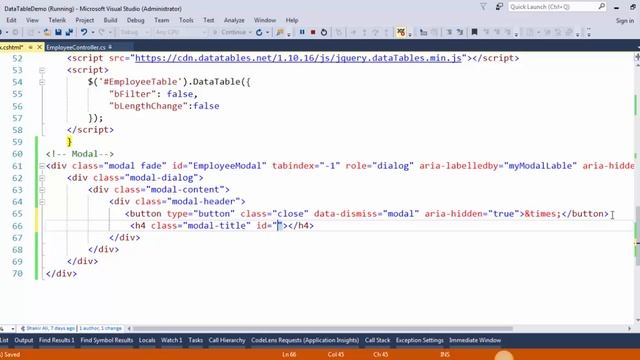Click the Save All icon
The image size is (640, 360).
click(x=69, y=32)
